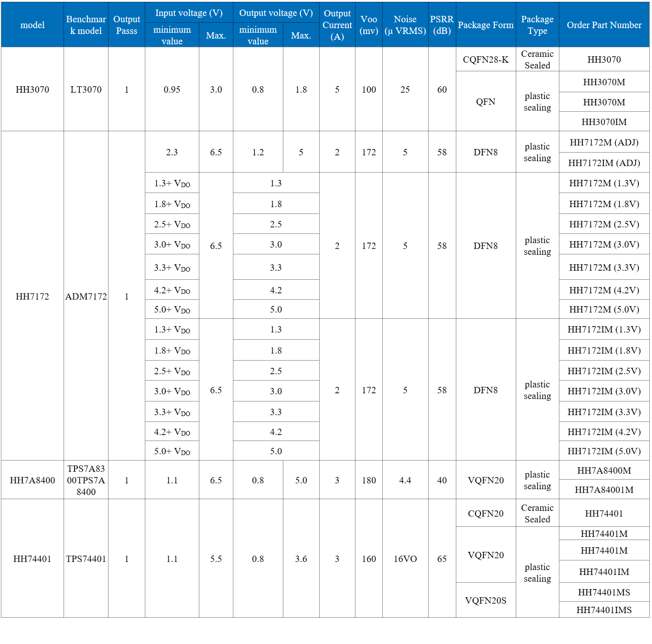Click part number HH7A84001M
The width and height of the screenshot is (652, 644).
coord(604,490)
